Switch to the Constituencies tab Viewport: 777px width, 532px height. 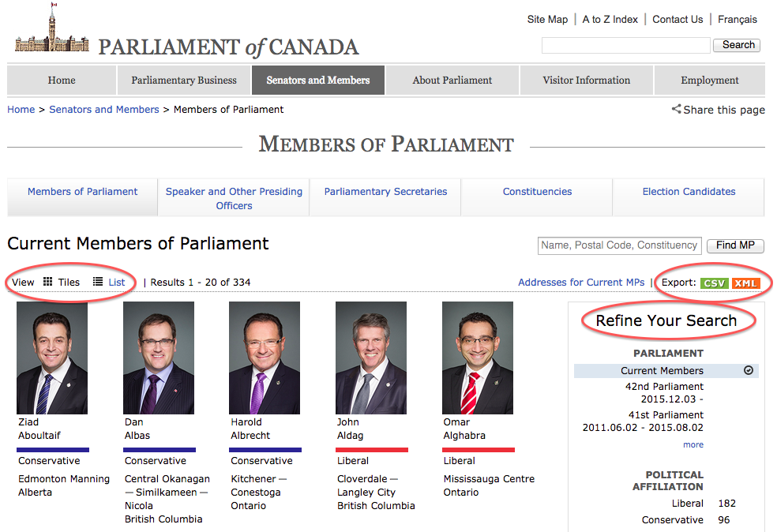pyautogui.click(x=536, y=192)
